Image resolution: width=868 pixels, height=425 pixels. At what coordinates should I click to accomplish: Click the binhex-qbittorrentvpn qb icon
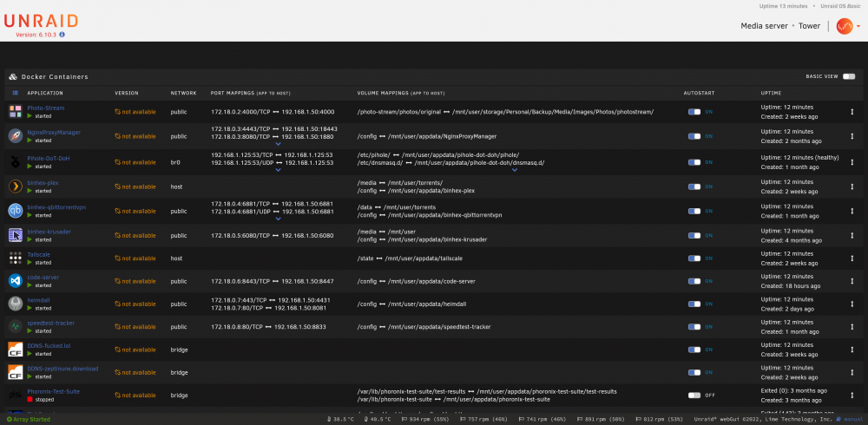(15, 211)
